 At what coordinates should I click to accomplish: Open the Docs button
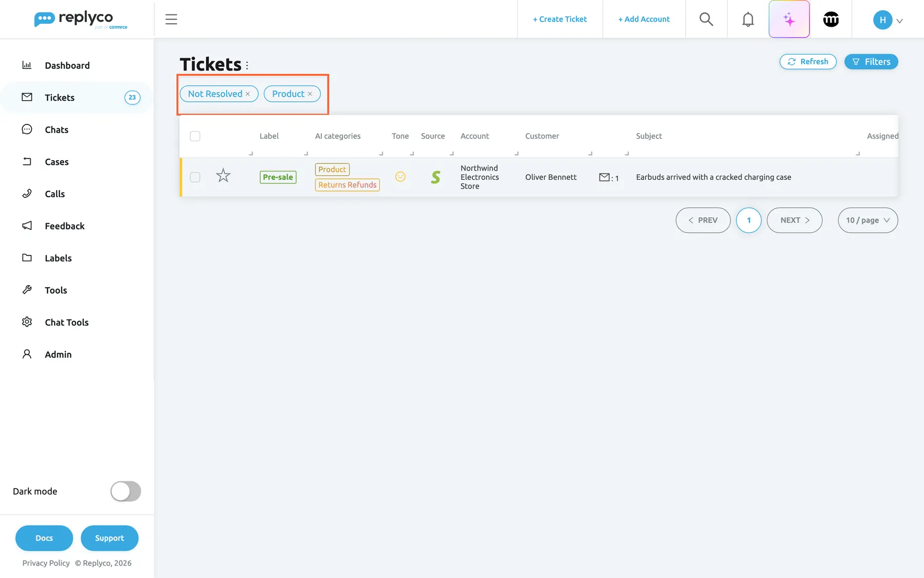44,538
